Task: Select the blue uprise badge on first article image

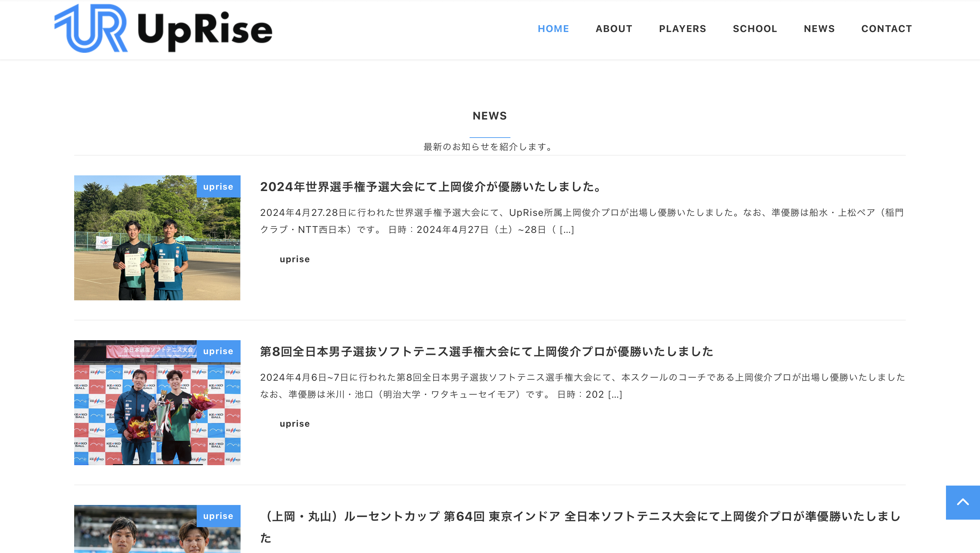Action: [x=218, y=187]
